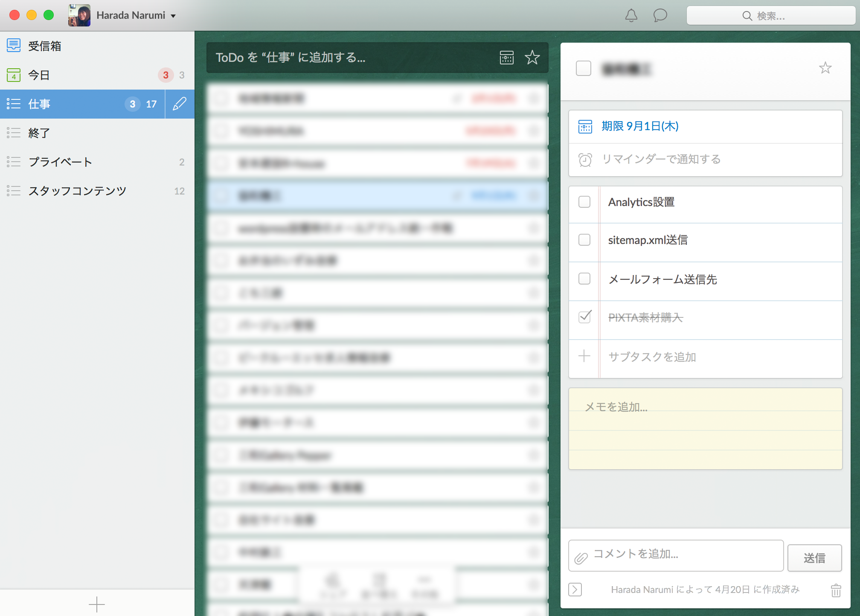This screenshot has height=616, width=860.
Task: Click the red overdue badge on 今日
Action: (x=166, y=75)
